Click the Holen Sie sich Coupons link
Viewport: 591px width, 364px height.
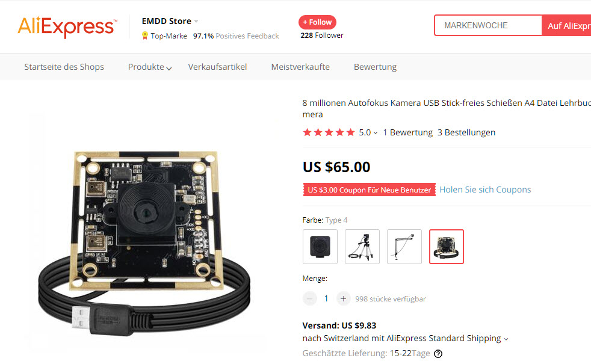(485, 190)
